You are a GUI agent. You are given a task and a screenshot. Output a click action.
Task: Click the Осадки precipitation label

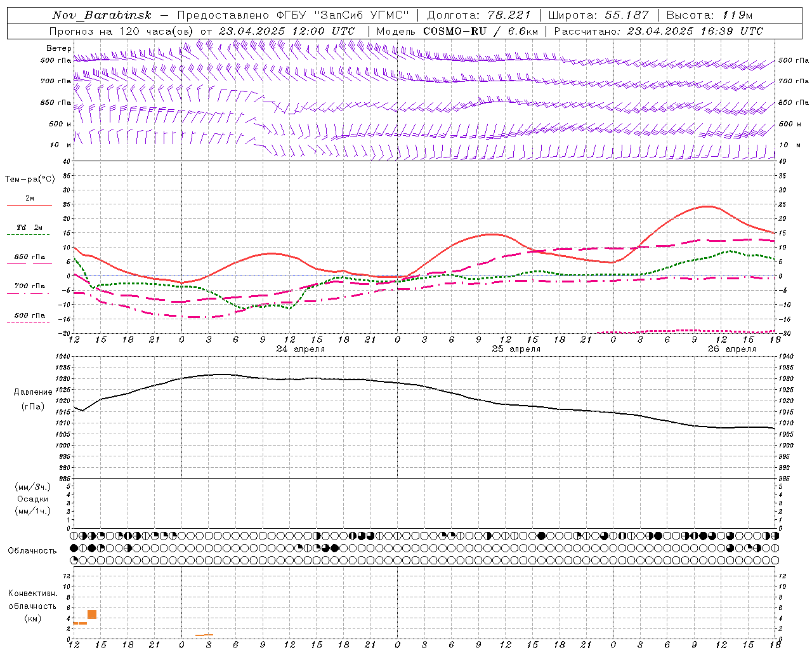pos(33,499)
